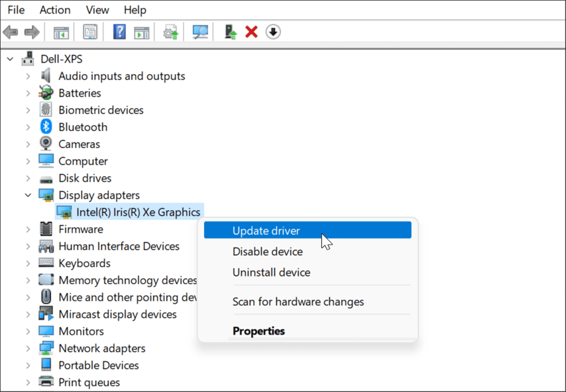Open the View menu
566x392 pixels.
coord(97,10)
